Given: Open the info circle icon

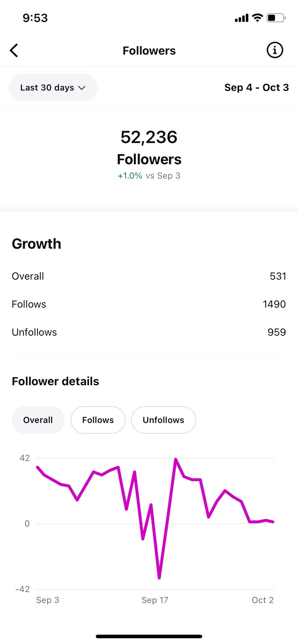Looking at the screenshot, I should pos(275,50).
